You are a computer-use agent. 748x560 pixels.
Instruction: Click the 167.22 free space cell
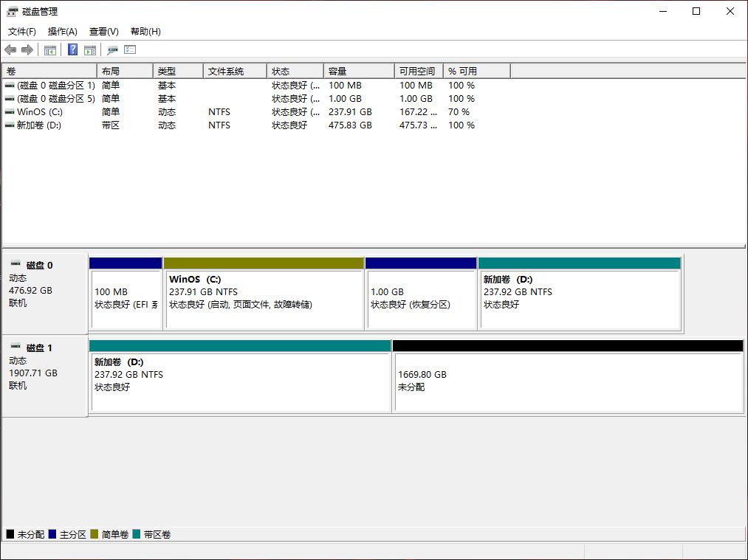click(419, 112)
